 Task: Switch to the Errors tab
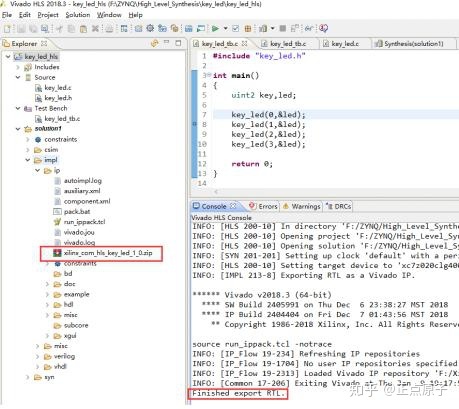point(264,206)
